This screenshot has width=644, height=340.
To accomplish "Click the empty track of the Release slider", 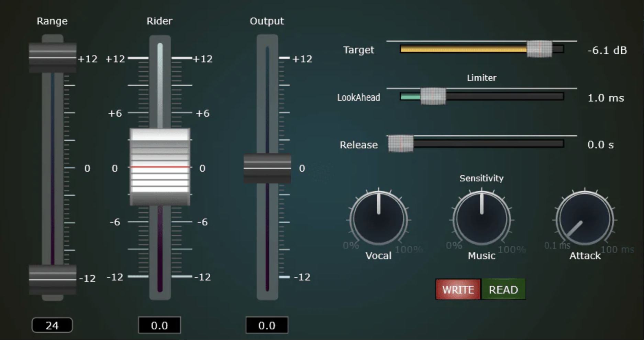I will click(x=488, y=144).
